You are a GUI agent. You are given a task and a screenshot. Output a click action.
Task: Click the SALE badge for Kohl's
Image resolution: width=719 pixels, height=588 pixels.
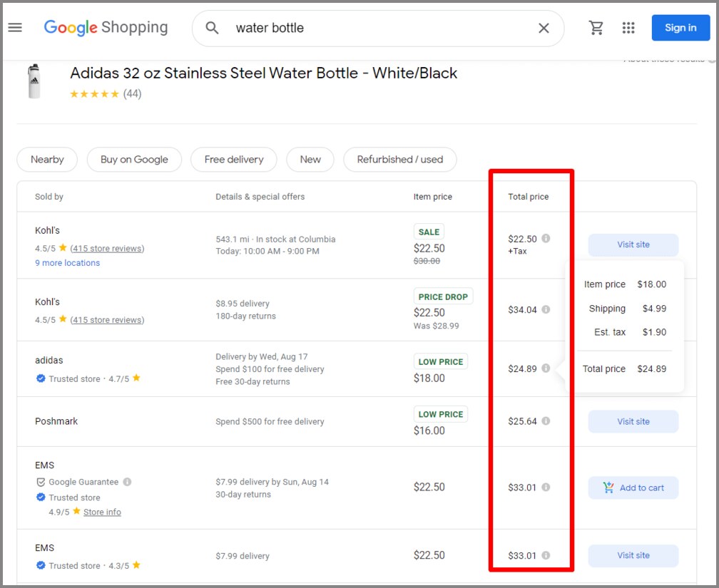[x=429, y=232]
